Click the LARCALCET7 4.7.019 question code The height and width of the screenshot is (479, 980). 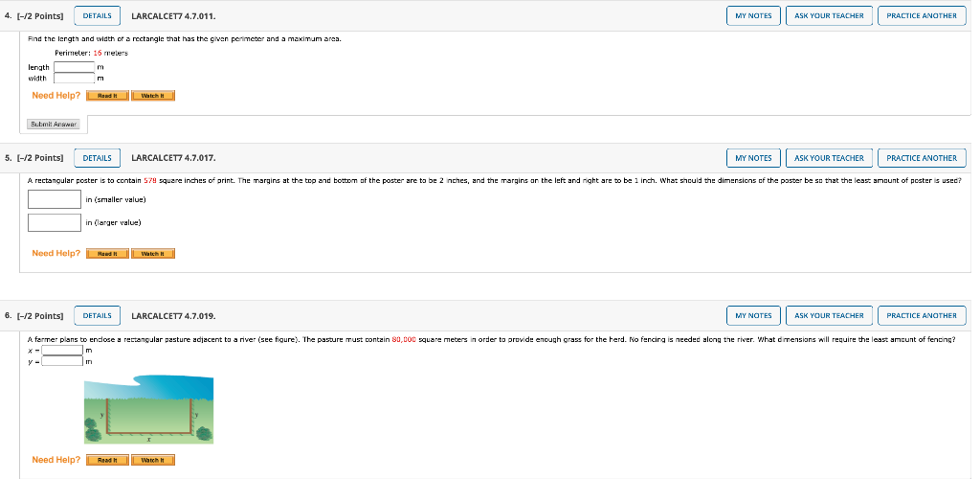[174, 316]
